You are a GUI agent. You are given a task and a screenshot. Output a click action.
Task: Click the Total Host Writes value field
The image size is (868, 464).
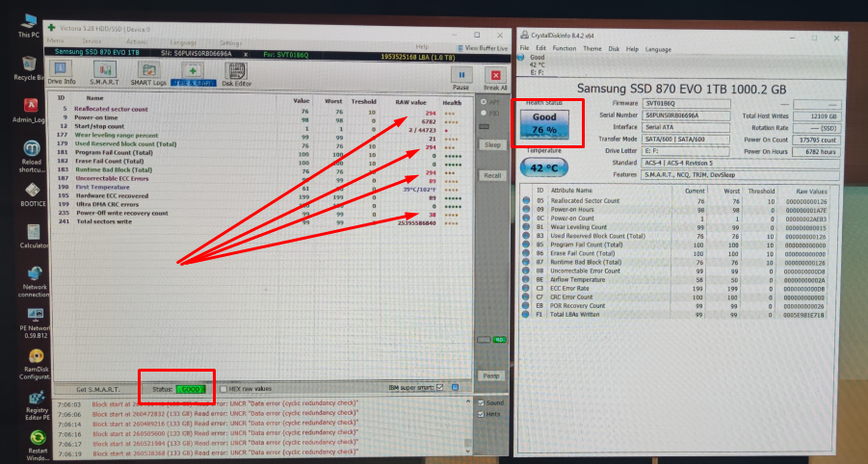click(817, 116)
